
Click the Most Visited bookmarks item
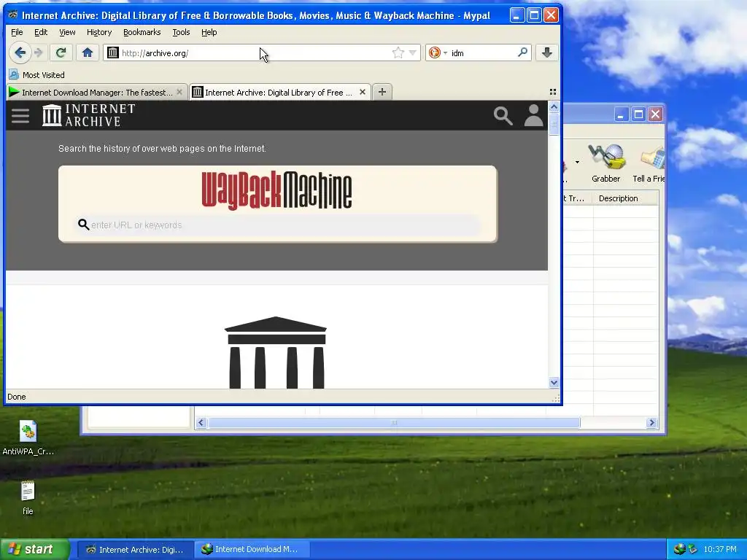click(x=37, y=75)
